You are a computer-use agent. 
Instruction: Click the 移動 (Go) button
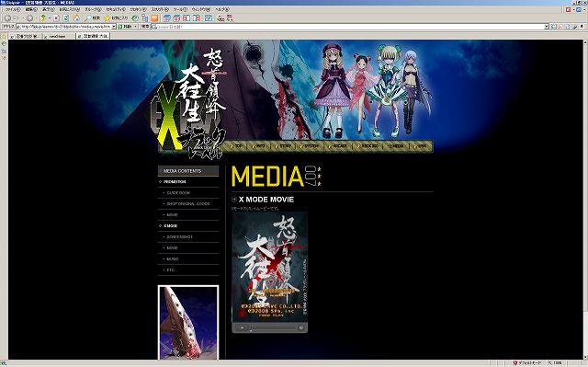pos(125,27)
